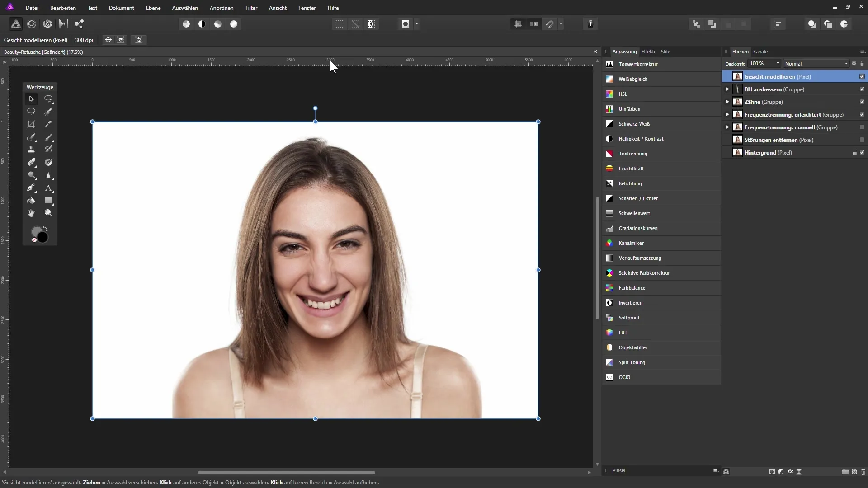Image resolution: width=868 pixels, height=488 pixels.
Task: Toggle visibility of Frequenztrennung, erleichtert group
Action: point(862,115)
